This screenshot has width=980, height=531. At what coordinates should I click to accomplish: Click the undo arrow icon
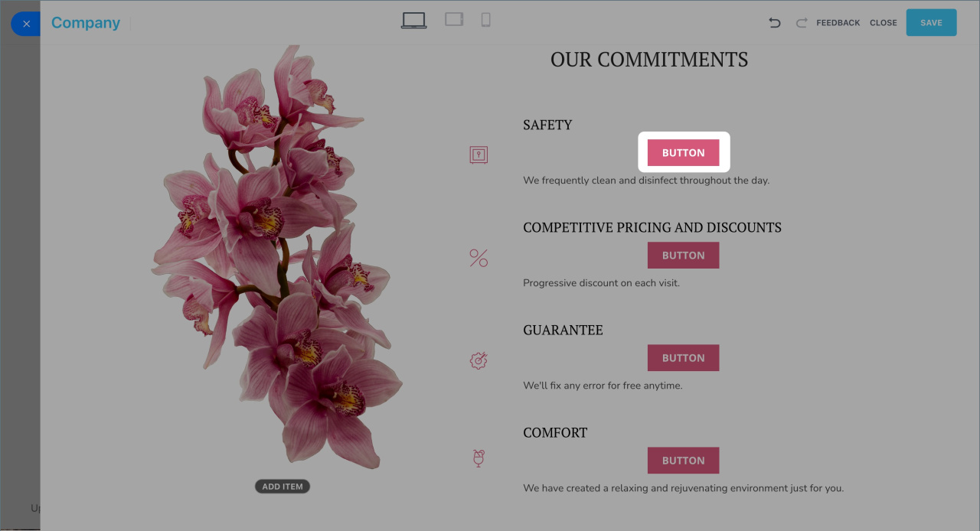point(775,23)
